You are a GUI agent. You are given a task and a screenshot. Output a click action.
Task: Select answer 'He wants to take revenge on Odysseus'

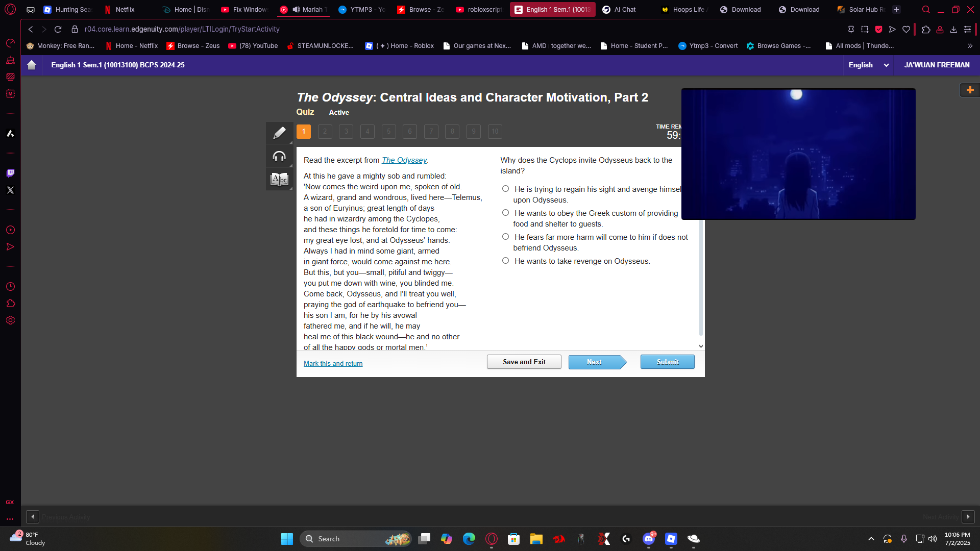coord(505,261)
